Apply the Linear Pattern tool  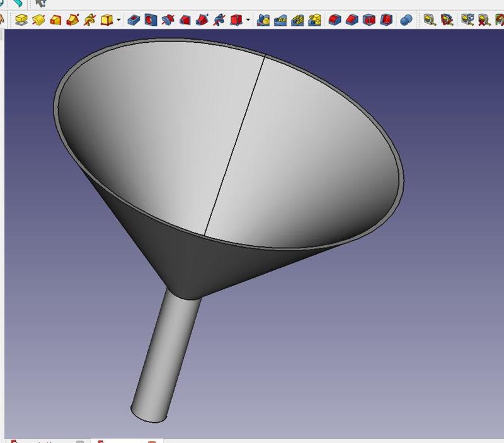(x=280, y=20)
